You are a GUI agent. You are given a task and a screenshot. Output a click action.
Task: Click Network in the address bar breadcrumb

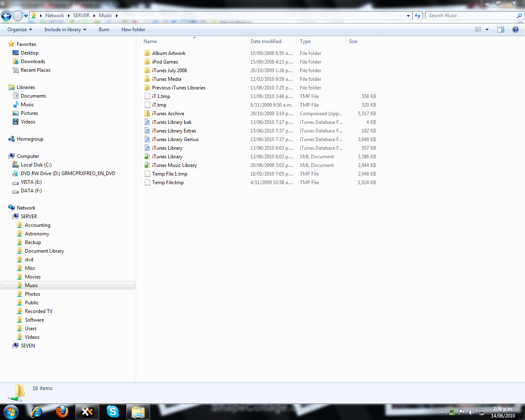(55, 16)
